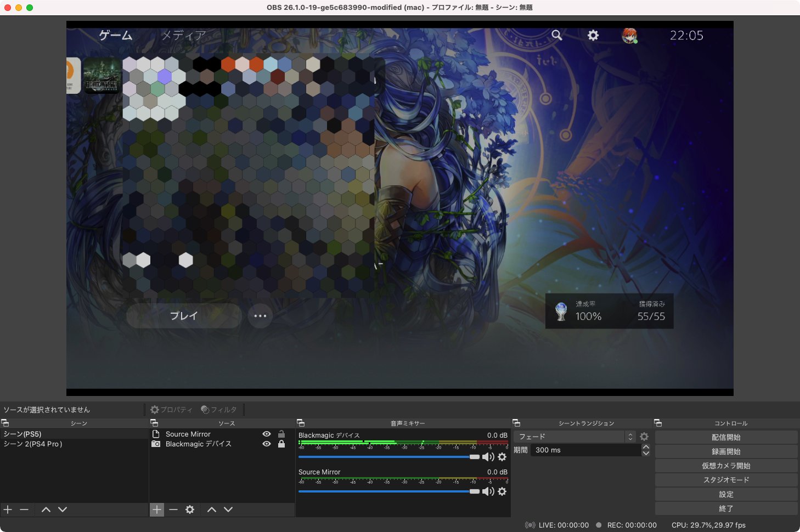Move scene up in Scenes panel

click(46, 510)
